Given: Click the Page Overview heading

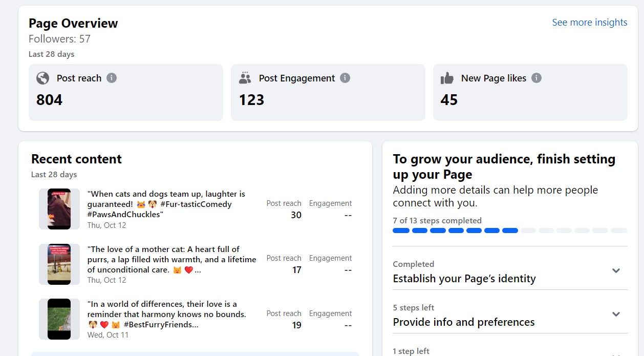Looking at the screenshot, I should click(73, 23).
